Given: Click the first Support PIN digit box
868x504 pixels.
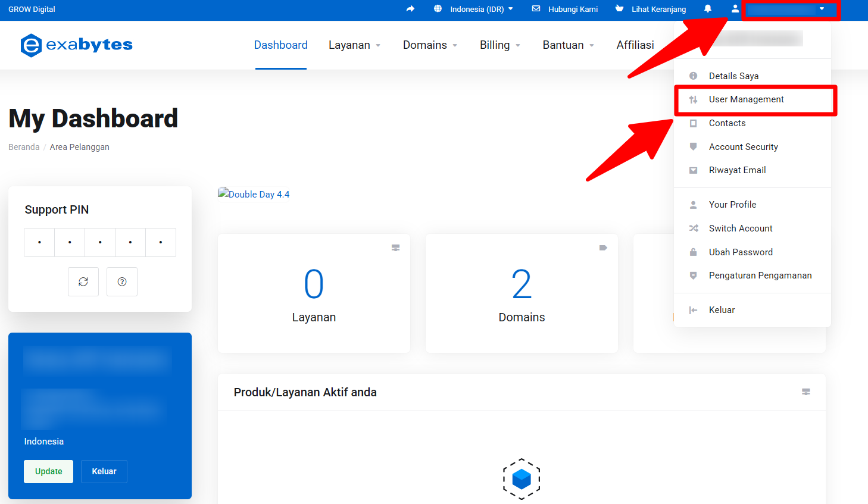Looking at the screenshot, I should click(x=39, y=242).
